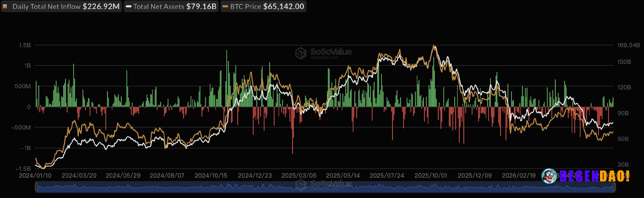
Task: Toggle Daily Total Net Inflow legend
Action: pos(61,6)
